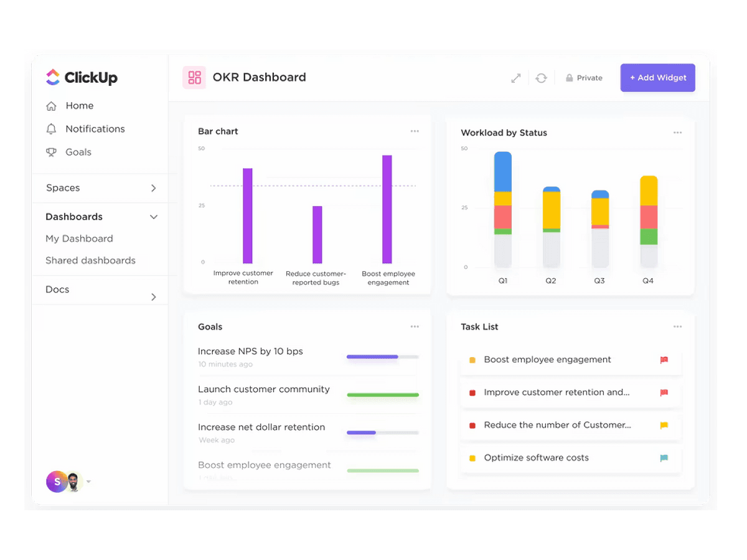Viewport: 747px width, 560px height.
Task: Click the OKR Dashboard grid icon
Action: tap(194, 77)
